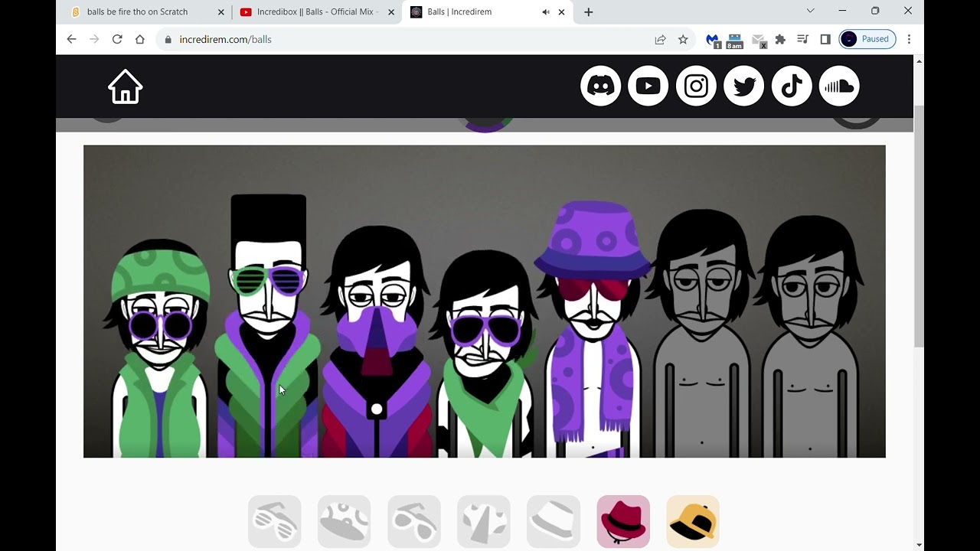Click the greyed round glasses sound icon
This screenshot has height=551, width=980.
click(x=414, y=521)
